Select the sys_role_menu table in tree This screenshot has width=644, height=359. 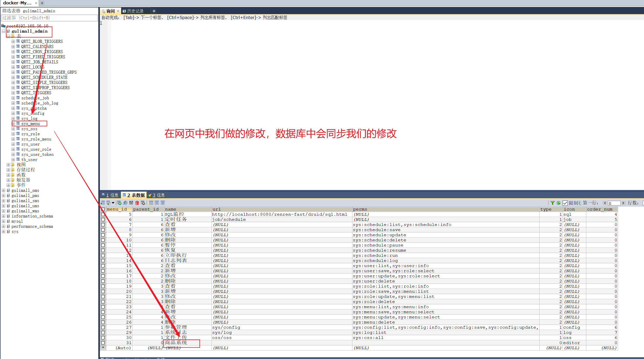coord(36,139)
